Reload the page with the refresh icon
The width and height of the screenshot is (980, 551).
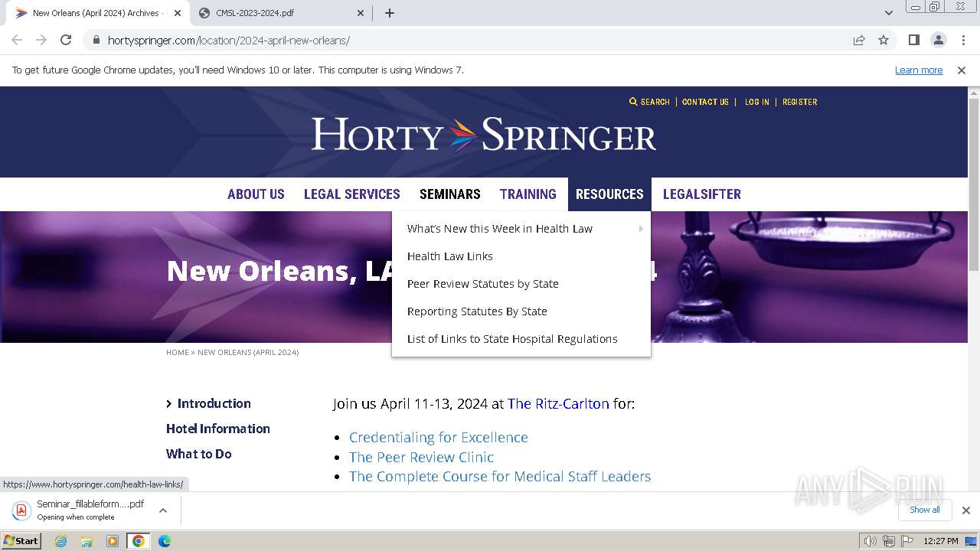[66, 40]
